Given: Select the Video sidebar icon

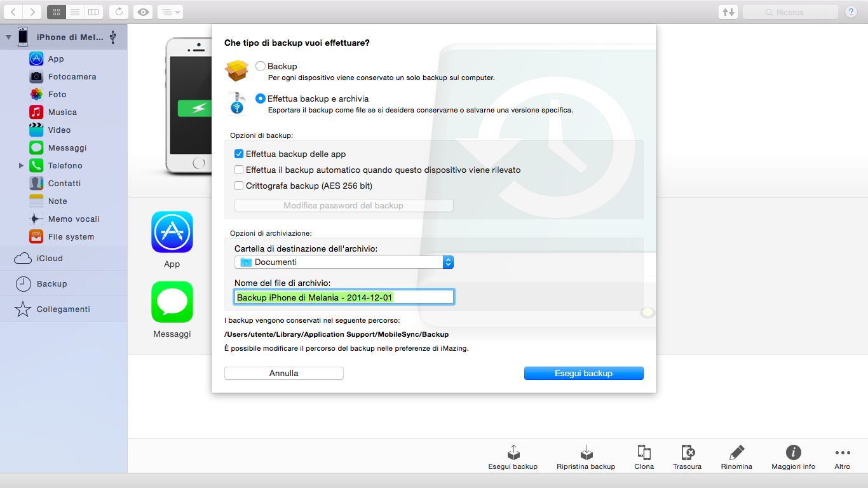Looking at the screenshot, I should [x=36, y=130].
